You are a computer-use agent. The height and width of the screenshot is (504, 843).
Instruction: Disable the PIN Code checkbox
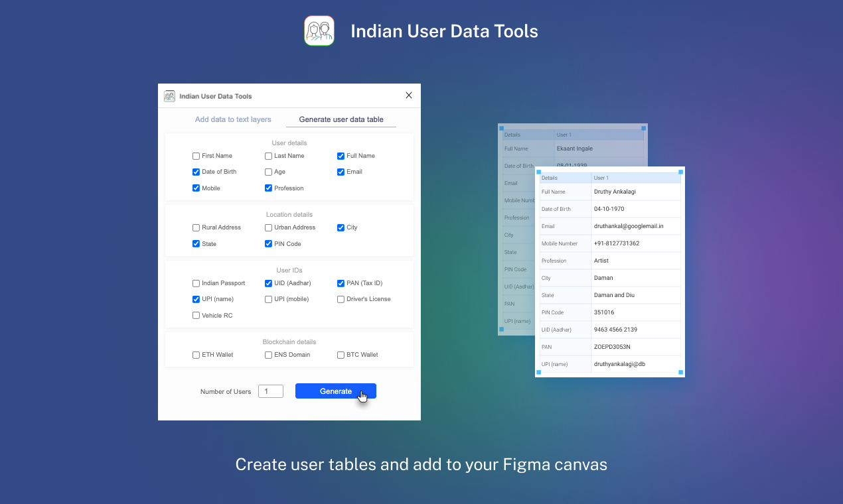click(x=268, y=243)
